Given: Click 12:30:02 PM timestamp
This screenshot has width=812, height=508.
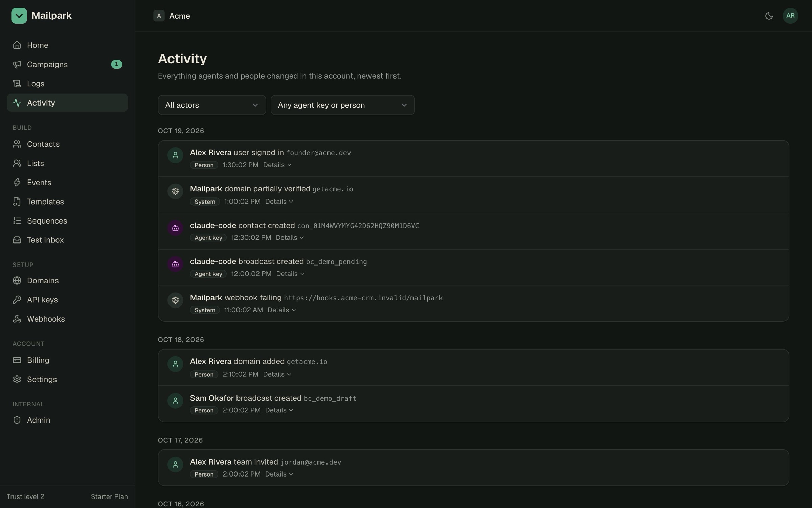Looking at the screenshot, I should point(251,238).
